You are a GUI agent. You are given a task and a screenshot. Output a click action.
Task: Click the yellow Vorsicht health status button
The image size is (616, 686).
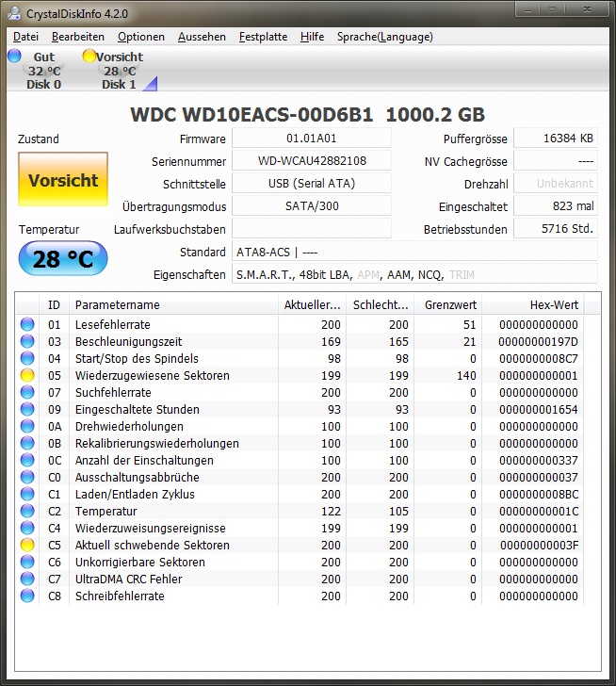[63, 179]
